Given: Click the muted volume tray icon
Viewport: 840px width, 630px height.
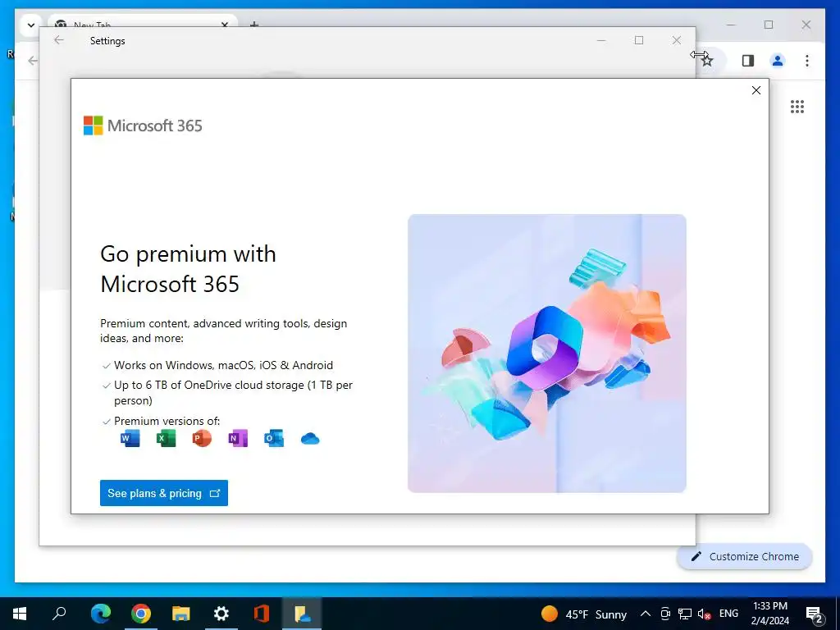Looking at the screenshot, I should 705,614.
